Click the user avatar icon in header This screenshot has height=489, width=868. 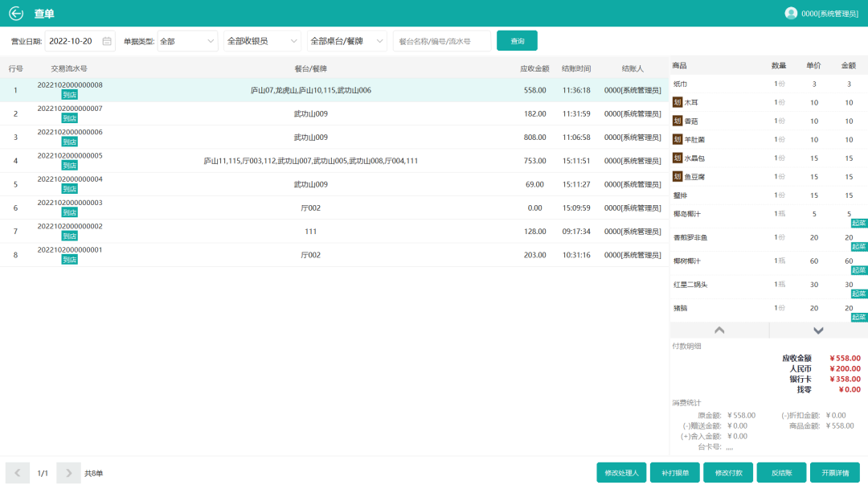coord(791,14)
